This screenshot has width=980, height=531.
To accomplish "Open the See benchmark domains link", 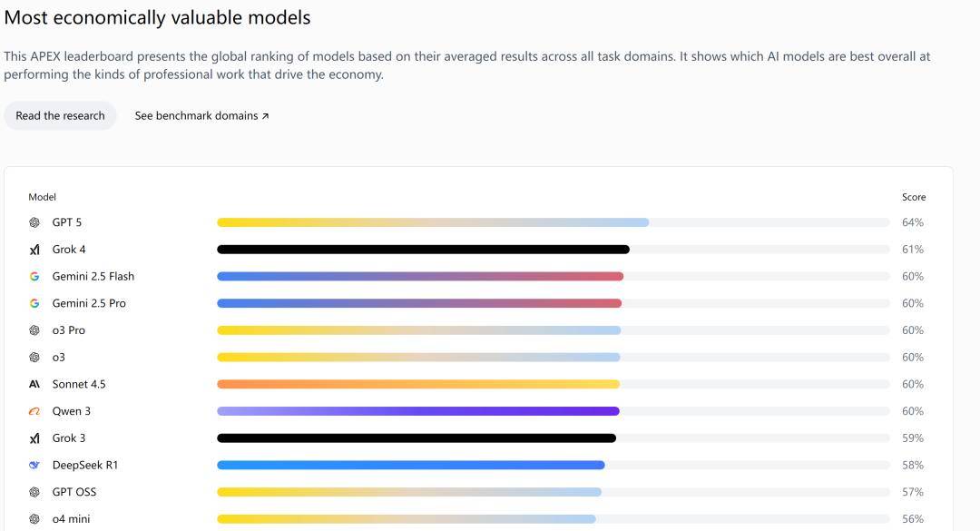I will tap(201, 116).
